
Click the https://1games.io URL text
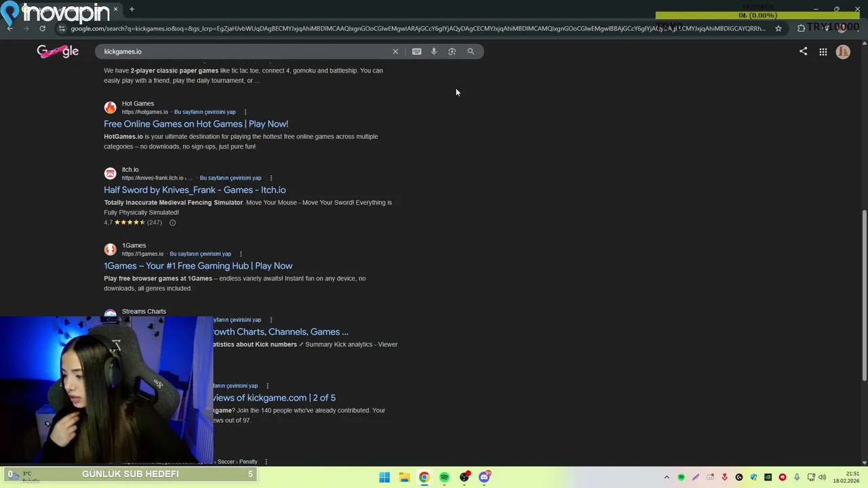142,253
